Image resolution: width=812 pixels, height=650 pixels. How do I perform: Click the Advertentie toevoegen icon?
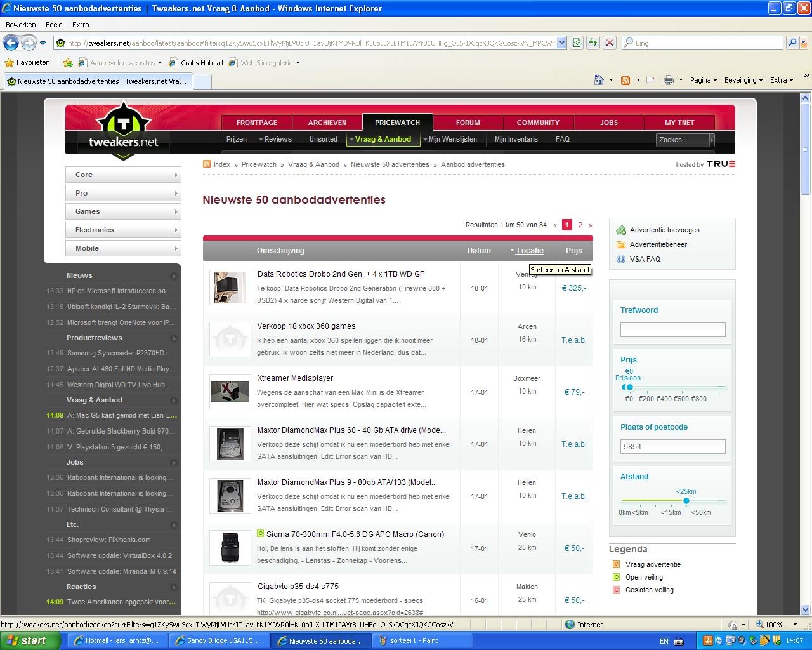621,230
